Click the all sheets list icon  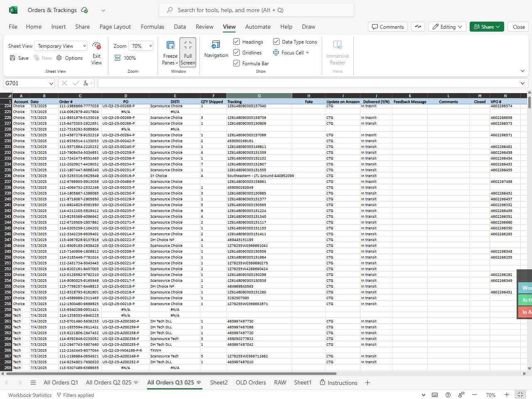(33, 383)
